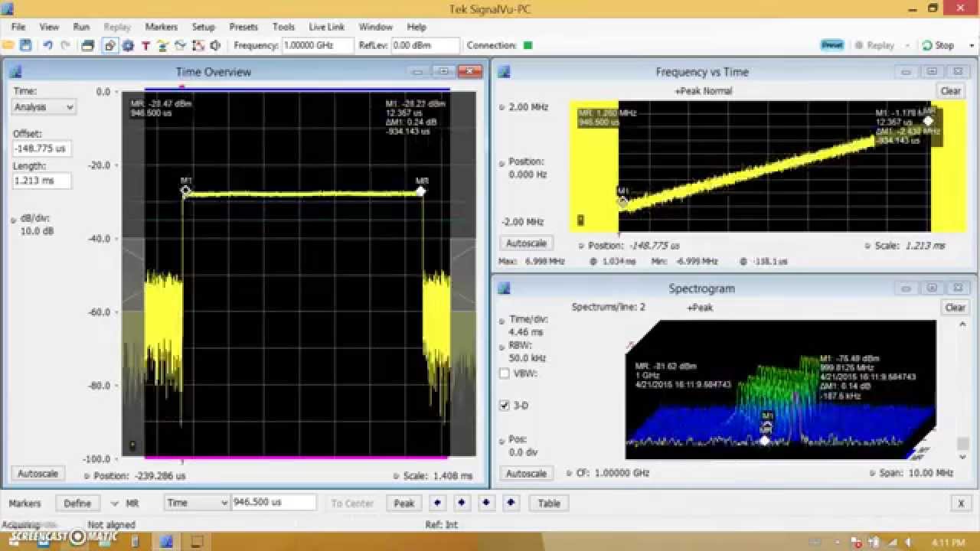Image resolution: width=980 pixels, height=551 pixels.
Task: Click the Undo toolbar icon
Action: point(47,46)
